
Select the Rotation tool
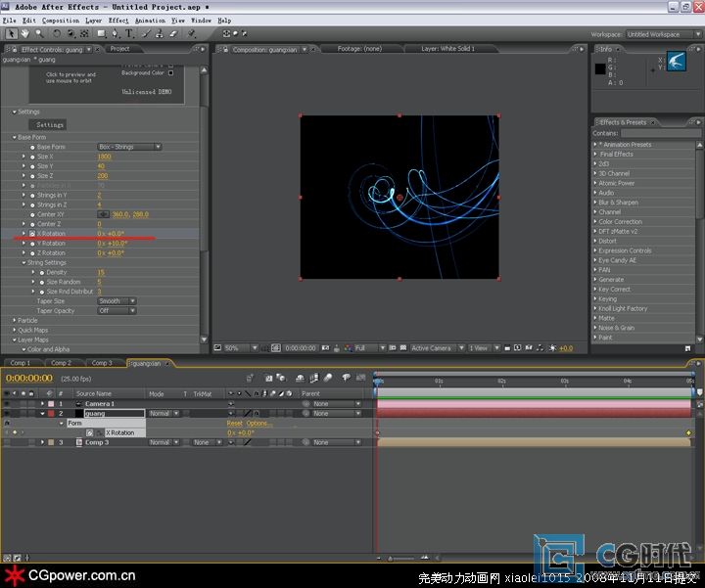57,33
